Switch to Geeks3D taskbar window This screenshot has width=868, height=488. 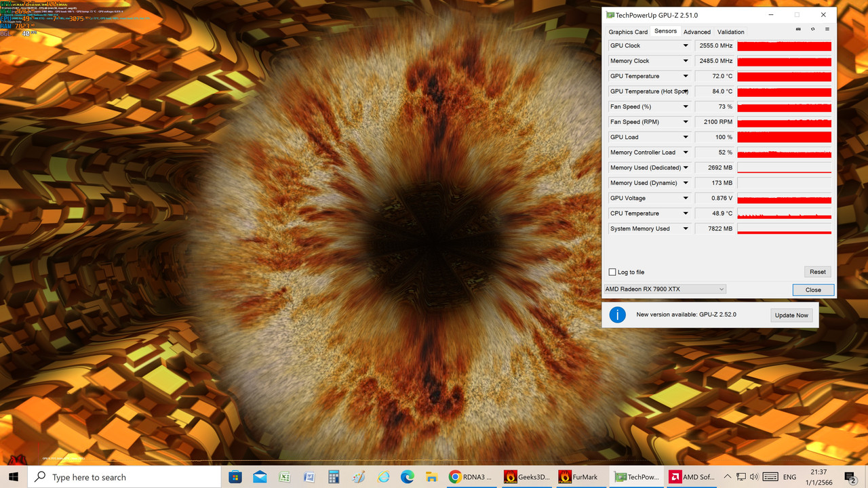[527, 477]
